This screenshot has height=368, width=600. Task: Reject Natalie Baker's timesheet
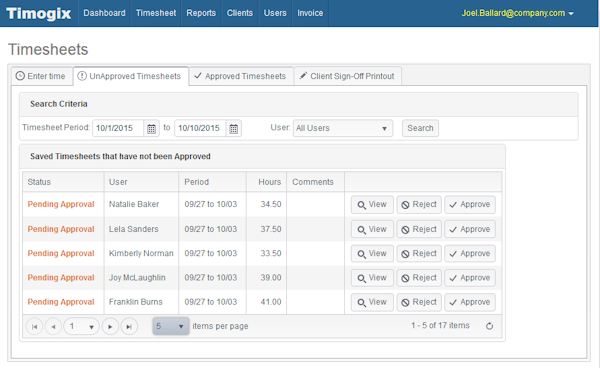point(419,205)
